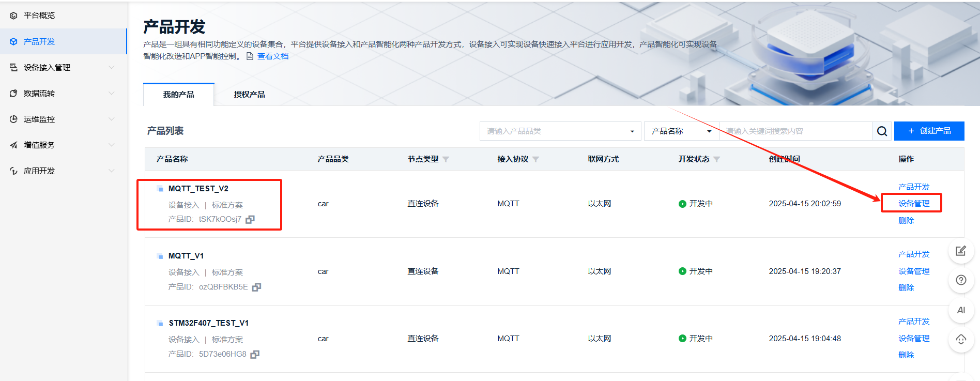This screenshot has width=980, height=381.
Task: Click the floating feedback edit icon
Action: (961, 251)
